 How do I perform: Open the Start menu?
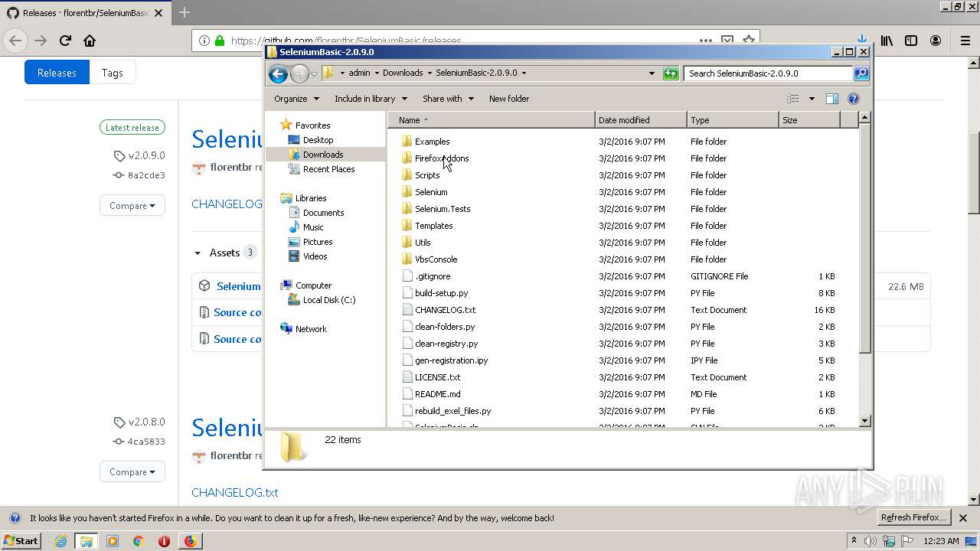click(21, 541)
